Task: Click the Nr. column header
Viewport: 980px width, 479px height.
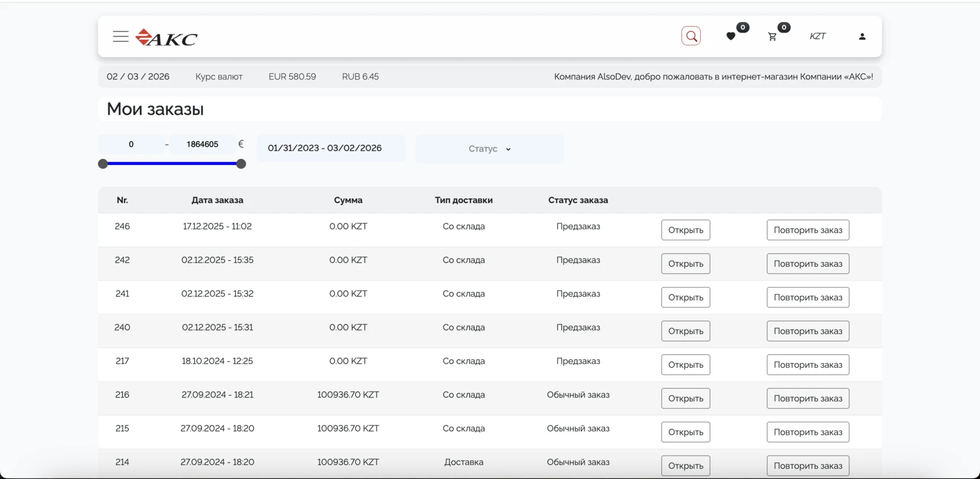Action: coord(123,200)
